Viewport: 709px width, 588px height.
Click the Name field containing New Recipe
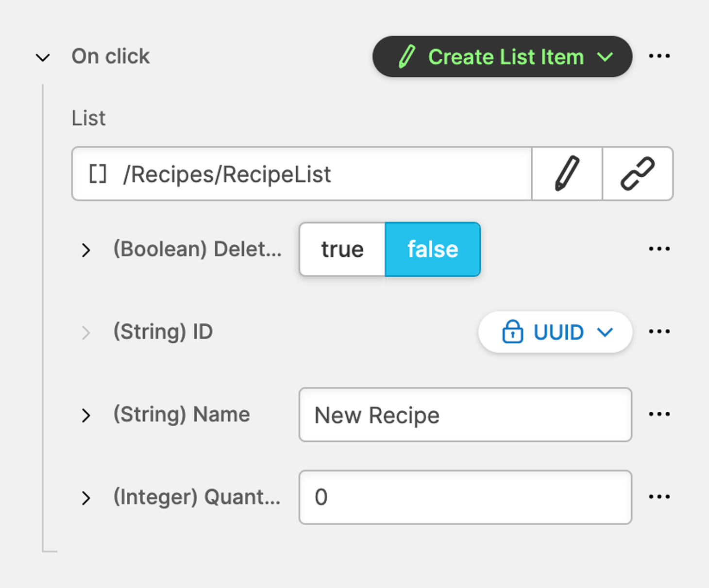tap(465, 415)
